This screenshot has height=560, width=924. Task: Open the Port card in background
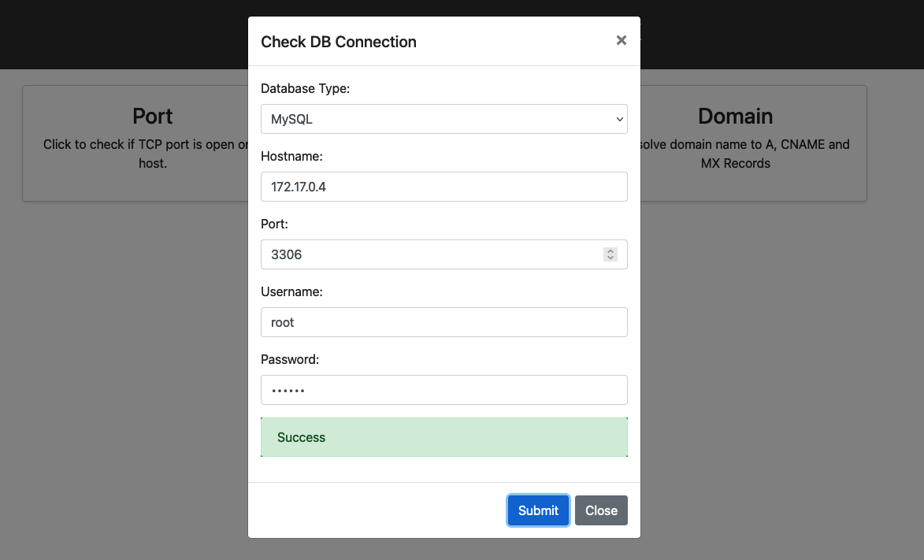click(x=136, y=143)
